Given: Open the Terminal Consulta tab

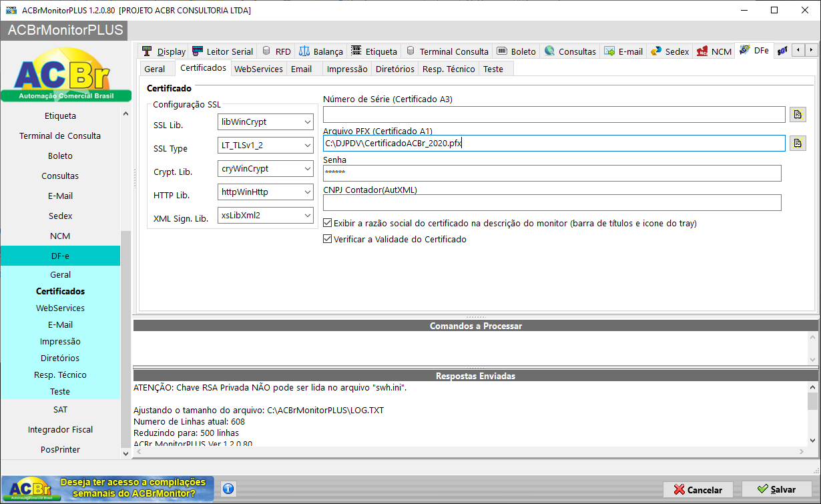Looking at the screenshot, I should coord(447,51).
